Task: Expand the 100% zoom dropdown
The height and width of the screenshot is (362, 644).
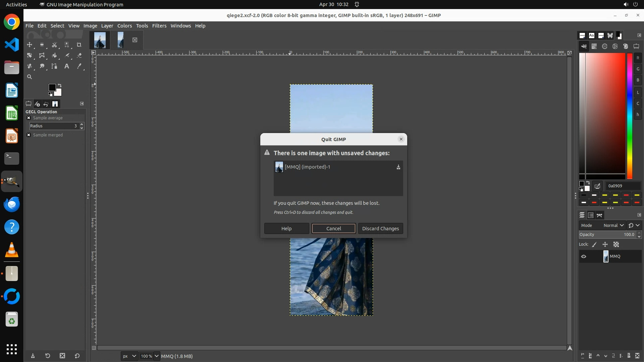Action: click(157, 356)
